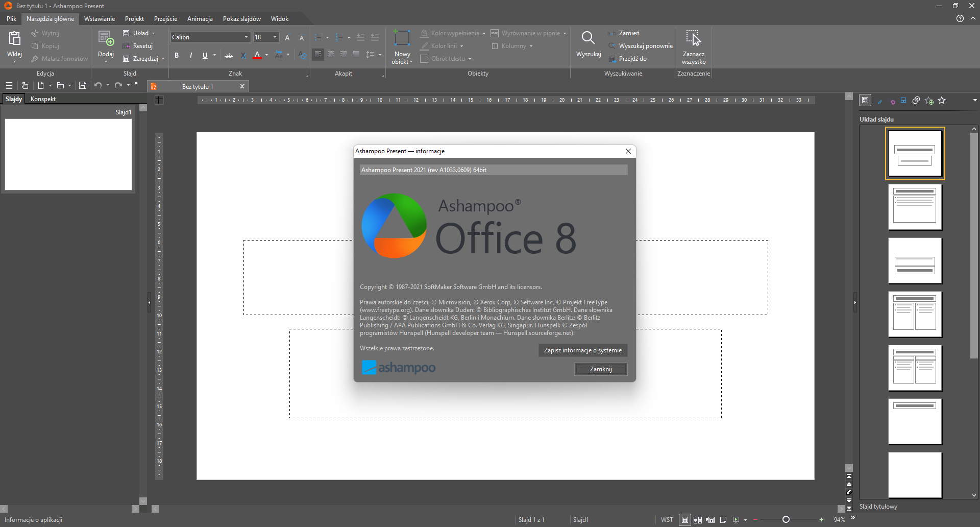The width and height of the screenshot is (980, 527).
Task: Click the Nowy obiekt icon
Action: tap(402, 38)
